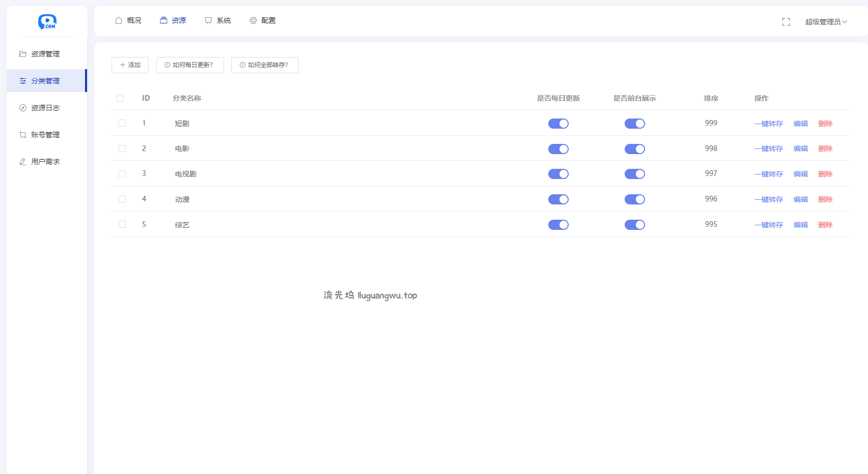Expand the 超级管理员 user dropdown
868x474 pixels.
point(825,22)
